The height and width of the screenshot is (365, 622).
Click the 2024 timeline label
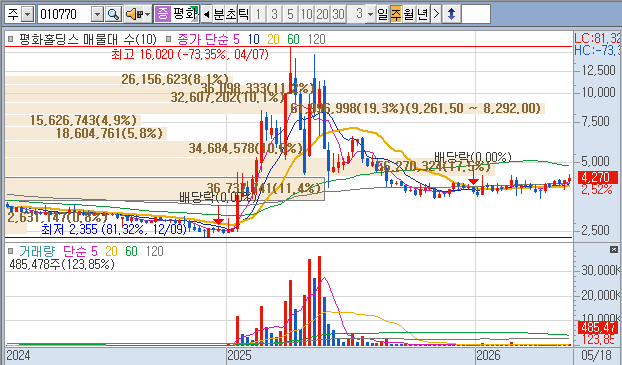[18, 355]
